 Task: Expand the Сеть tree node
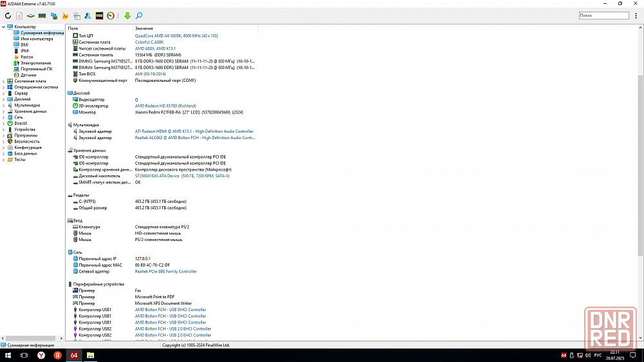coord(4,117)
